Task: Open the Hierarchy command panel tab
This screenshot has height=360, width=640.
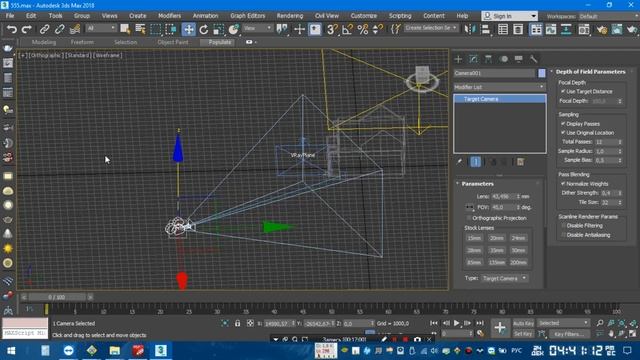Action: pyautogui.click(x=488, y=59)
